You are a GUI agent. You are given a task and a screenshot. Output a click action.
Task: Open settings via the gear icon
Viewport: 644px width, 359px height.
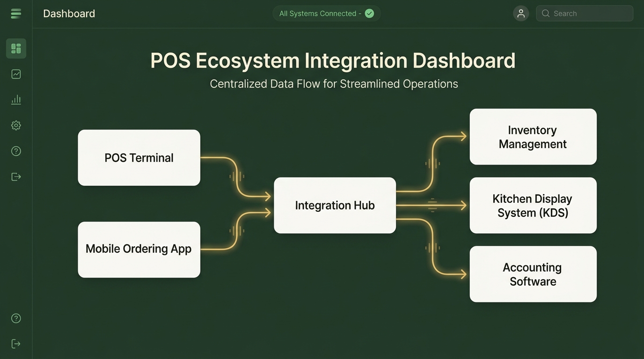point(16,125)
